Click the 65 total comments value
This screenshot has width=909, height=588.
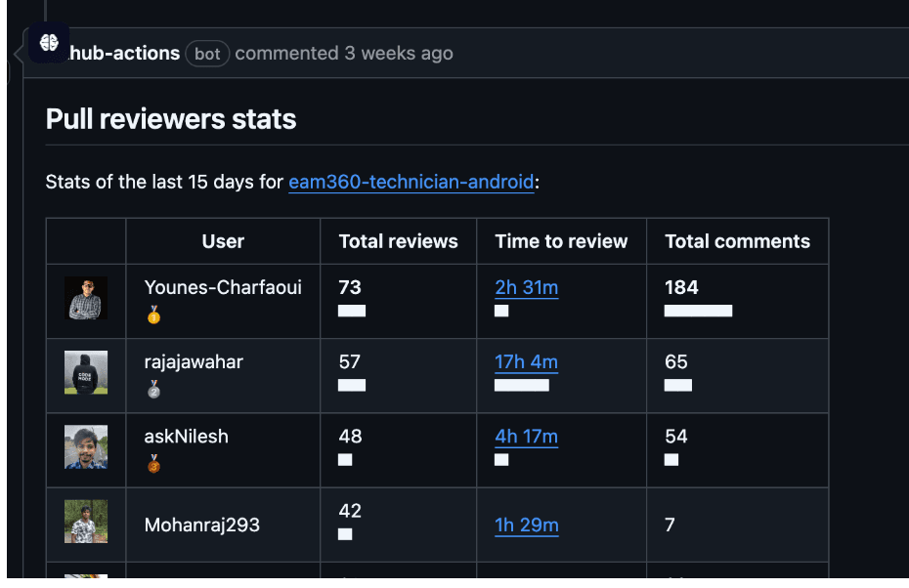pyautogui.click(x=676, y=362)
